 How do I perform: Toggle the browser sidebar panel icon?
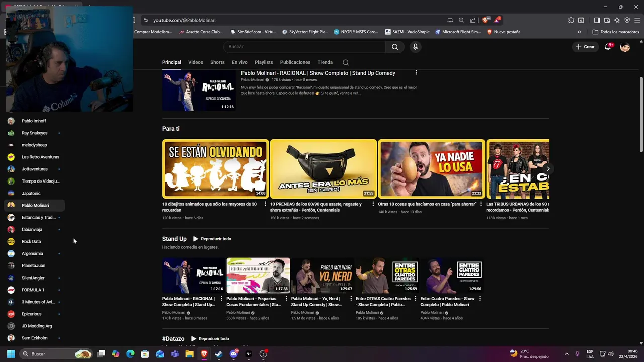(597, 20)
